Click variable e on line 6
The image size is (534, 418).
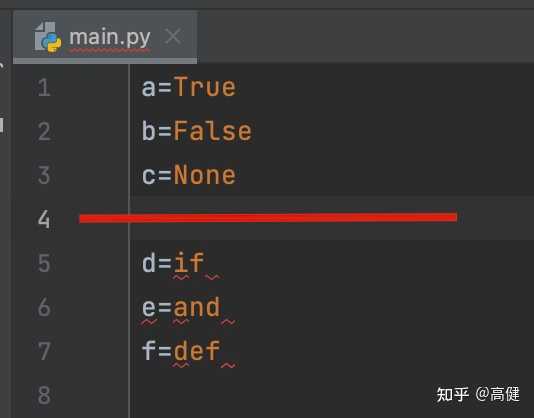click(148, 308)
